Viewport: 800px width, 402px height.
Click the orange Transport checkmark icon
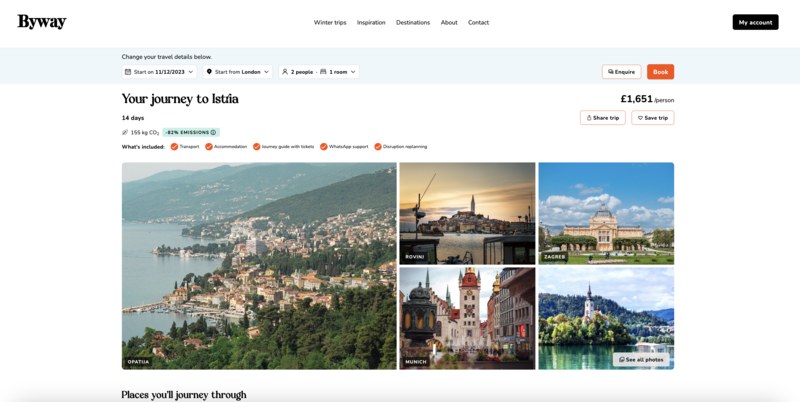(x=174, y=147)
